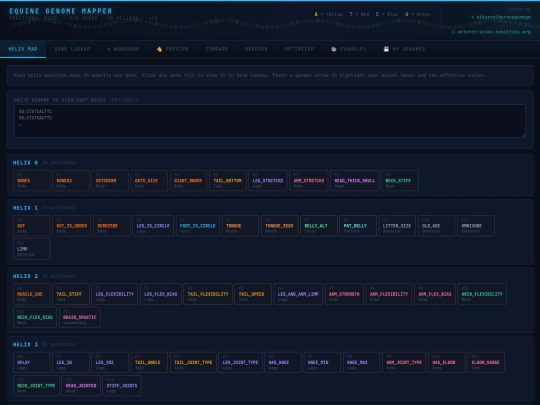Switch to the Gene Lookup tab
540x405 pixels.
[72, 49]
